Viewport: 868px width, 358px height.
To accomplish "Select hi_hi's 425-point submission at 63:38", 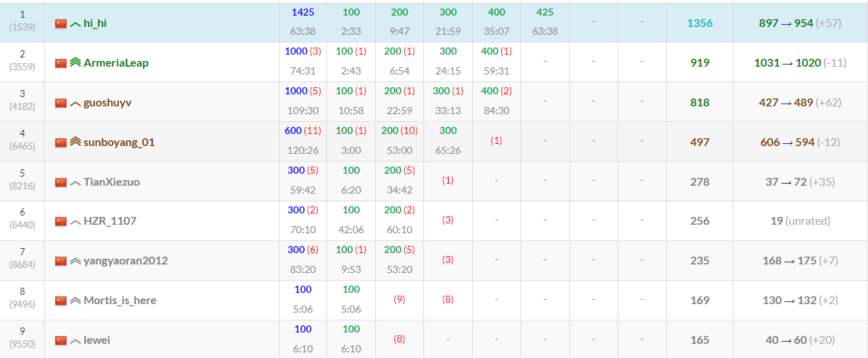I will coord(544,22).
